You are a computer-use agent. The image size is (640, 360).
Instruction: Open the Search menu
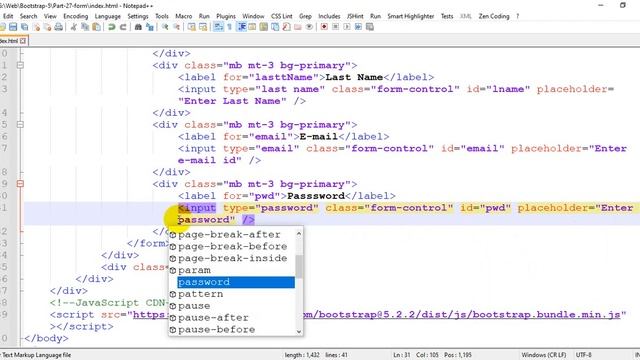coord(28,16)
